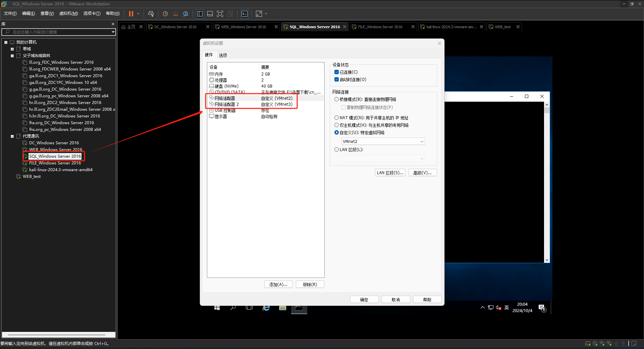Image resolution: width=644 pixels, height=349 pixels.
Task: Click the 高级(V)... button
Action: coord(423,173)
